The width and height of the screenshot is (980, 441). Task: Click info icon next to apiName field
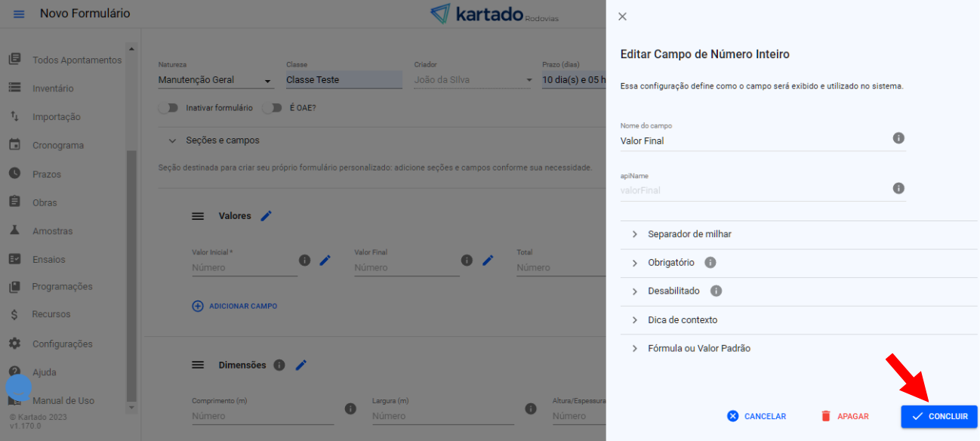(x=898, y=188)
